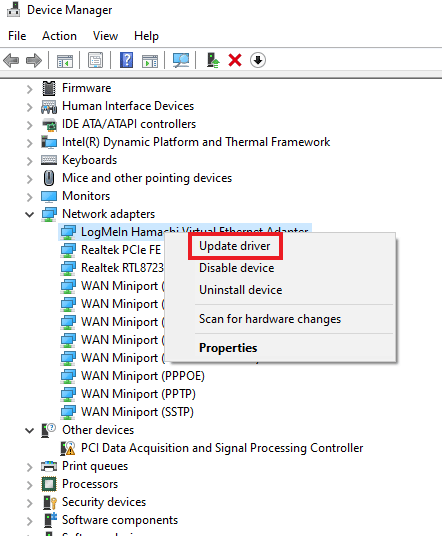Click the Keyboards category icon
Image resolution: width=442 pixels, height=536 pixels.
coord(49,160)
